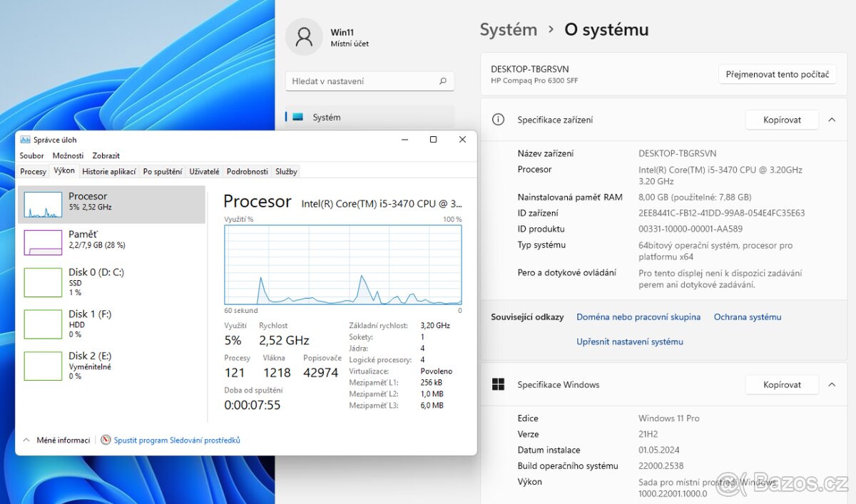This screenshot has width=856, height=504.
Task: Click the Hledat v nastavení search field
Action: coord(370,81)
